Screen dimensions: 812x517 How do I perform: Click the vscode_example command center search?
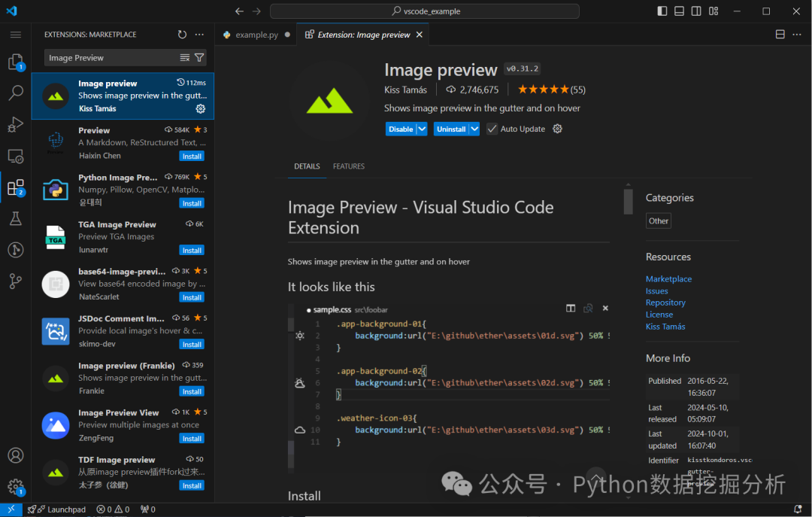click(425, 11)
